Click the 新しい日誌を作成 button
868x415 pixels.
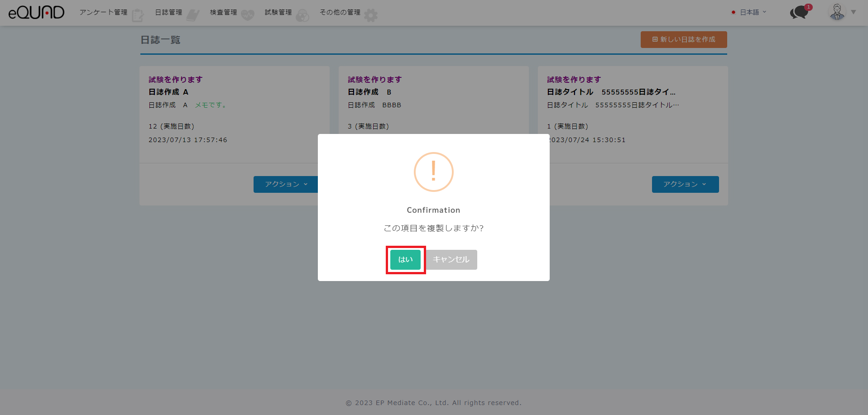683,39
